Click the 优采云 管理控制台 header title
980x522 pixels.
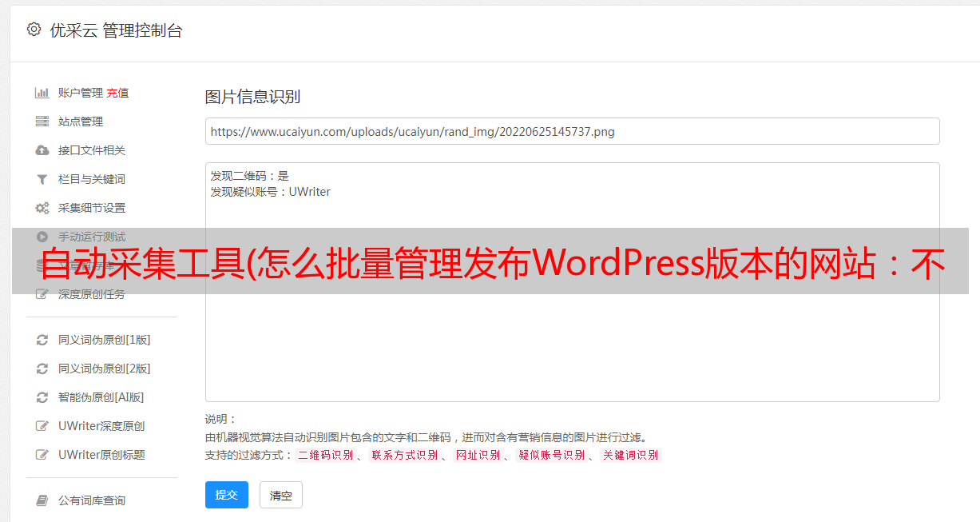116,30
